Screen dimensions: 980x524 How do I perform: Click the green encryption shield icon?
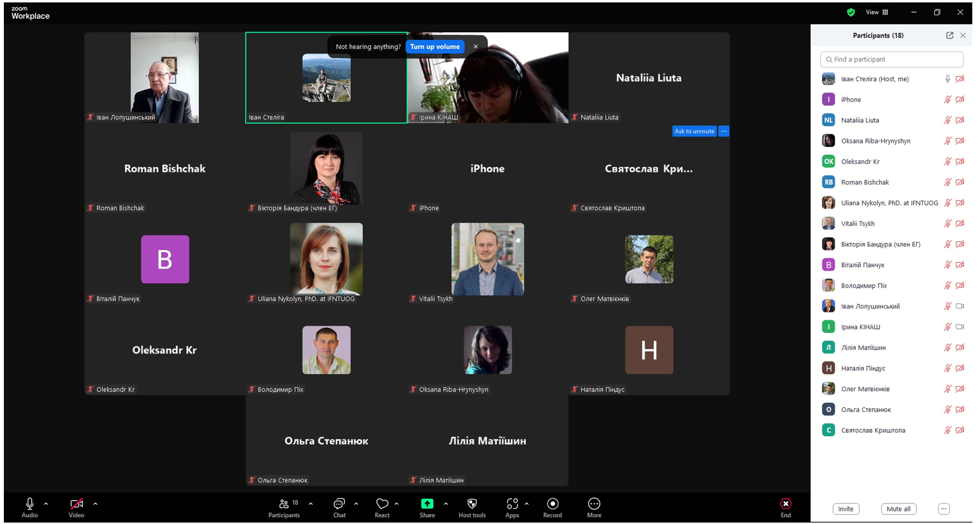[851, 12]
